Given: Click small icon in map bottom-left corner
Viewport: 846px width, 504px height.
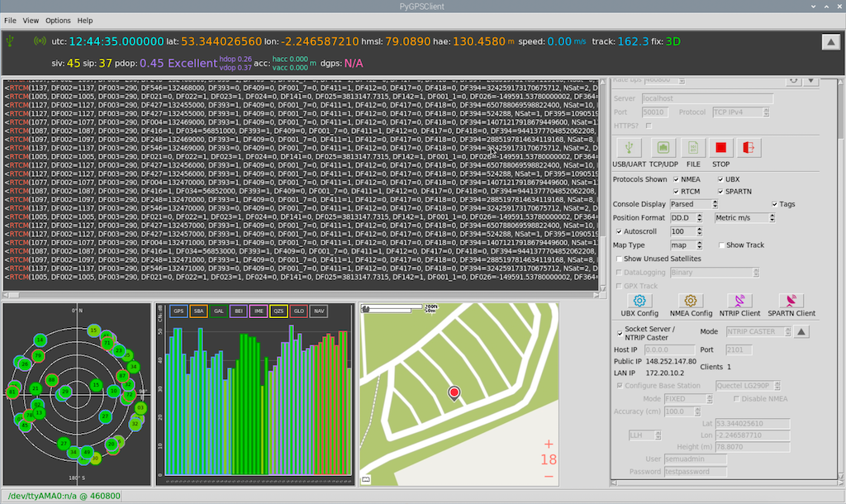Looking at the screenshot, I should click(366, 479).
